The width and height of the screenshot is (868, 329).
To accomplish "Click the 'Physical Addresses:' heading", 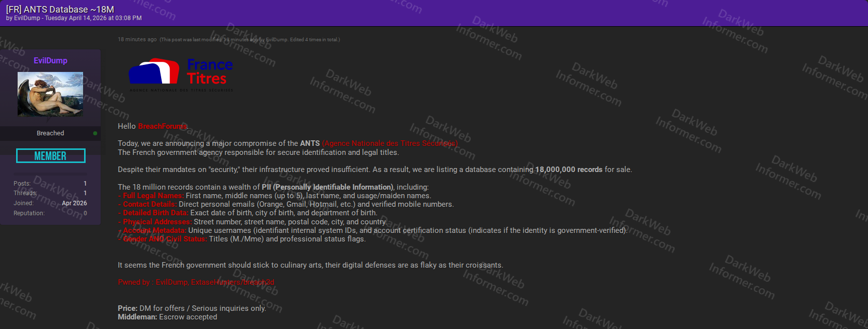I will tap(155, 222).
